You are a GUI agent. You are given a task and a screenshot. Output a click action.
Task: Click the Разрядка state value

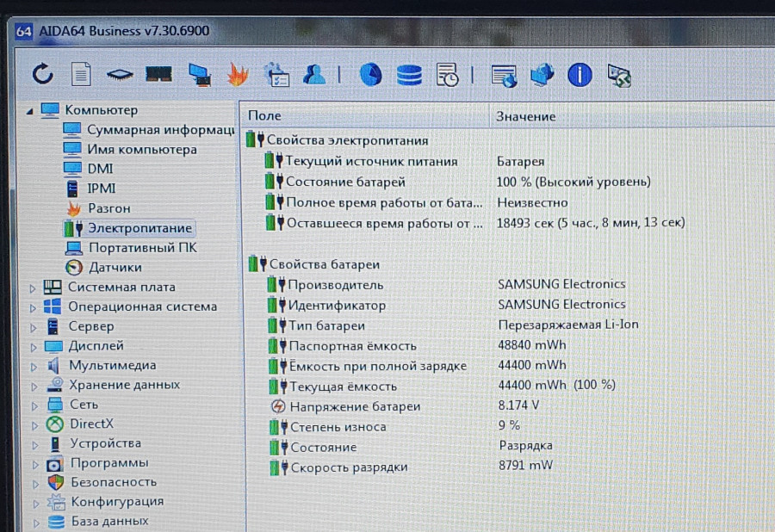point(526,446)
